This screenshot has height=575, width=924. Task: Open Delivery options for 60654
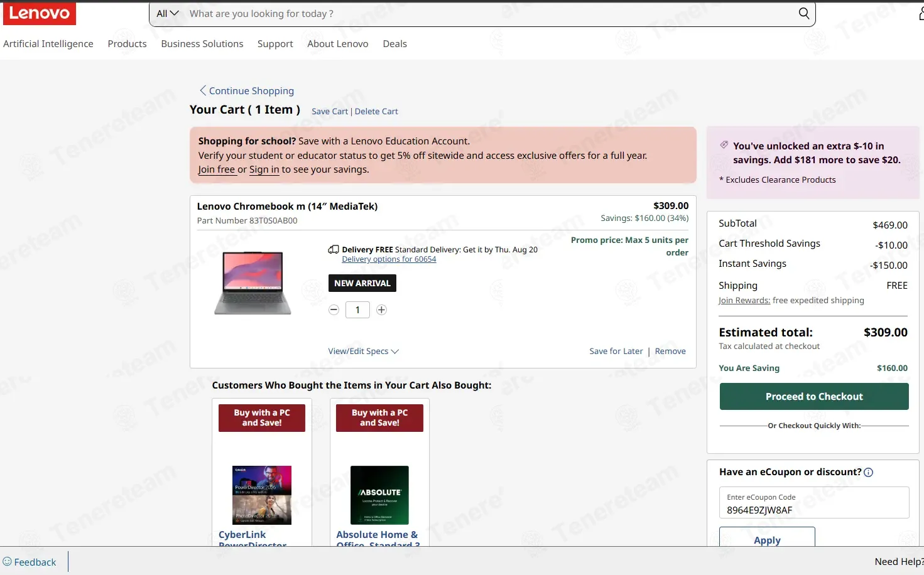pos(389,259)
